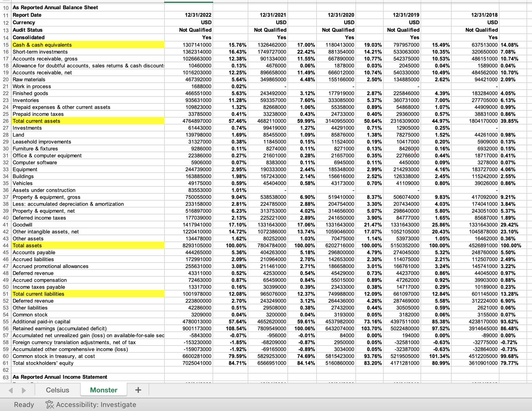Click the Ready status indicator

tap(24, 405)
